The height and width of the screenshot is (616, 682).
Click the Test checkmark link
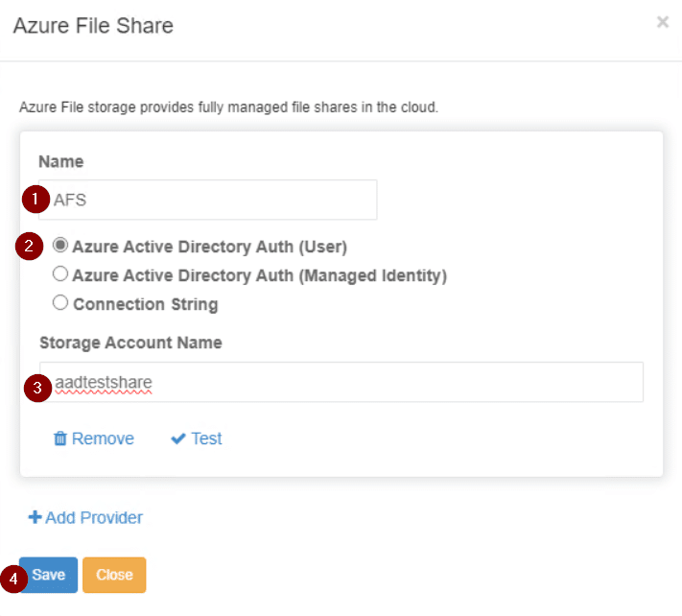coord(197,438)
